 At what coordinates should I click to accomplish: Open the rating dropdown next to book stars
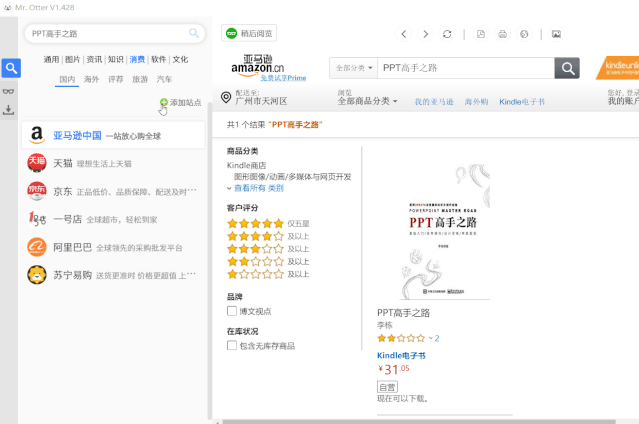(430, 338)
